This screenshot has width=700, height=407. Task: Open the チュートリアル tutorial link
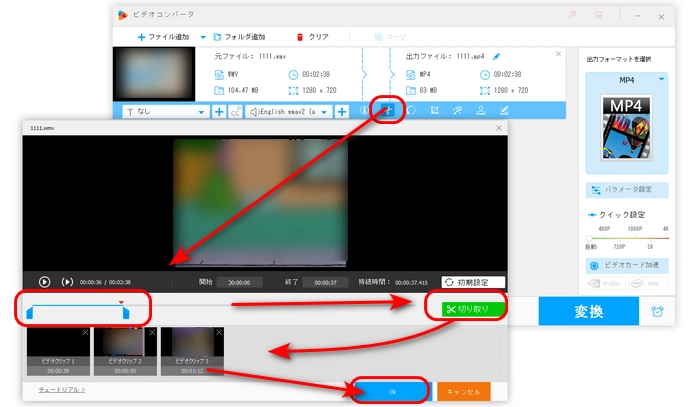(x=62, y=390)
